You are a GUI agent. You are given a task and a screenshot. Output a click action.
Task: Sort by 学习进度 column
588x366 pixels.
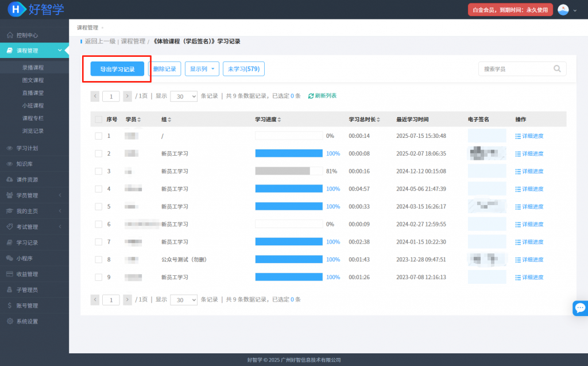tap(268, 120)
